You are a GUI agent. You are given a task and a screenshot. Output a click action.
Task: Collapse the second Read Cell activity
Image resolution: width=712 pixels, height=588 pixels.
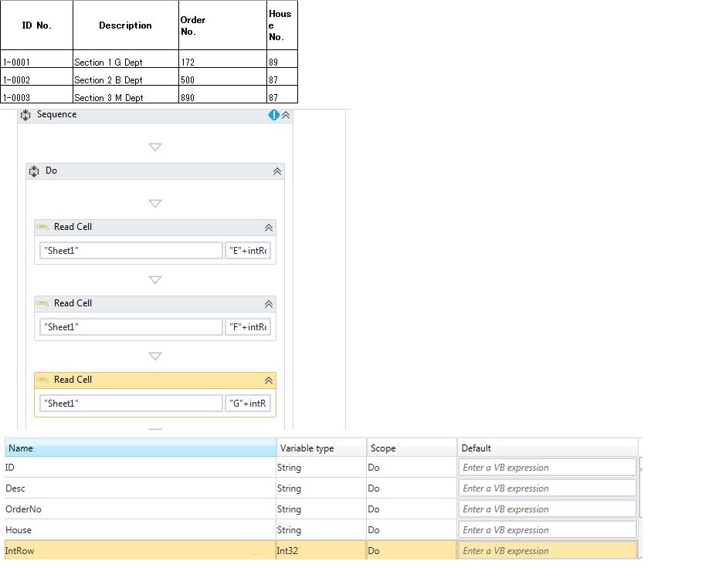(x=268, y=304)
